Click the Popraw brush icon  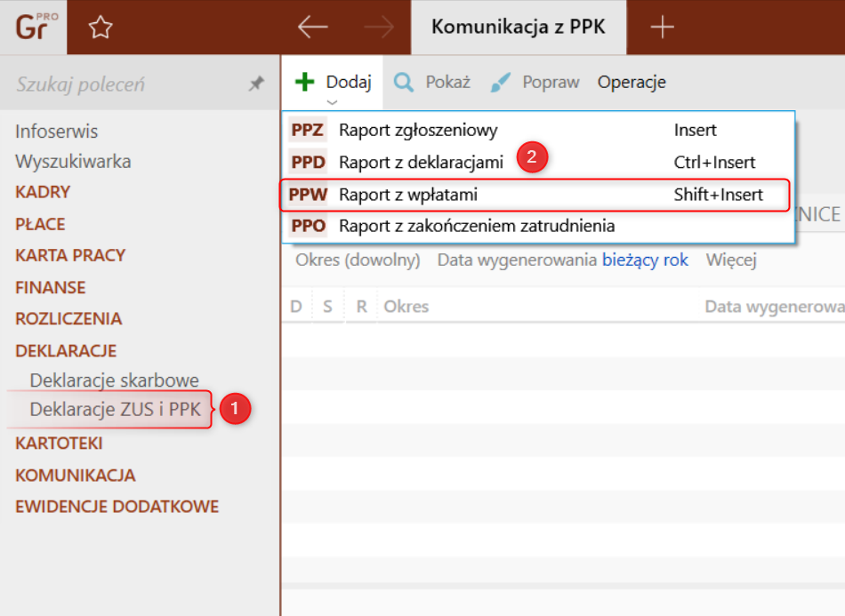point(501,83)
